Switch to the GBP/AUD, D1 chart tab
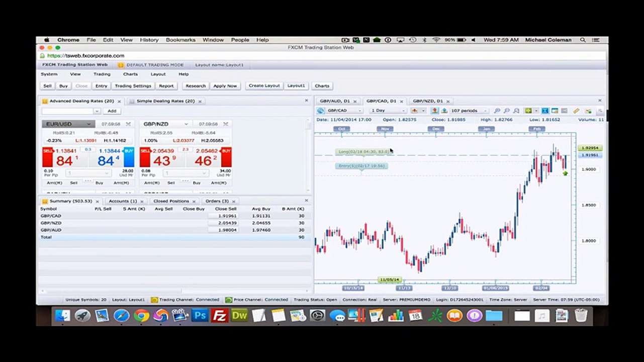This screenshot has height=362, width=644. coord(334,101)
